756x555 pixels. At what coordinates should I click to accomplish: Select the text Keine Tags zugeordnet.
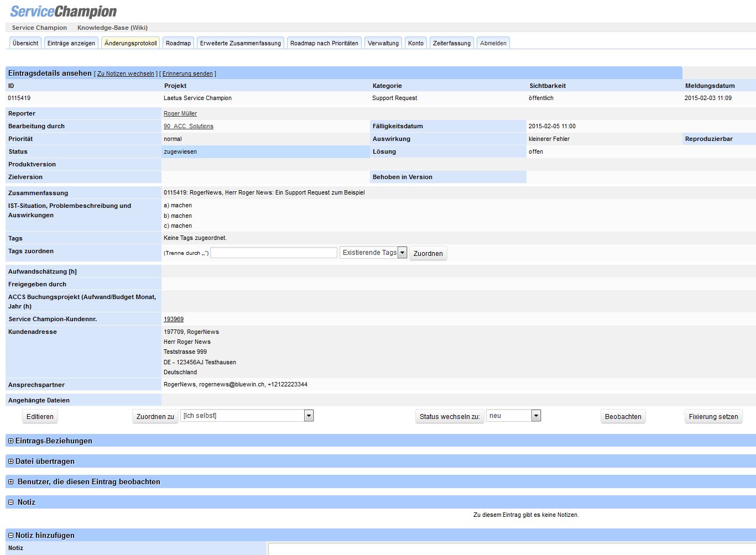coord(195,238)
